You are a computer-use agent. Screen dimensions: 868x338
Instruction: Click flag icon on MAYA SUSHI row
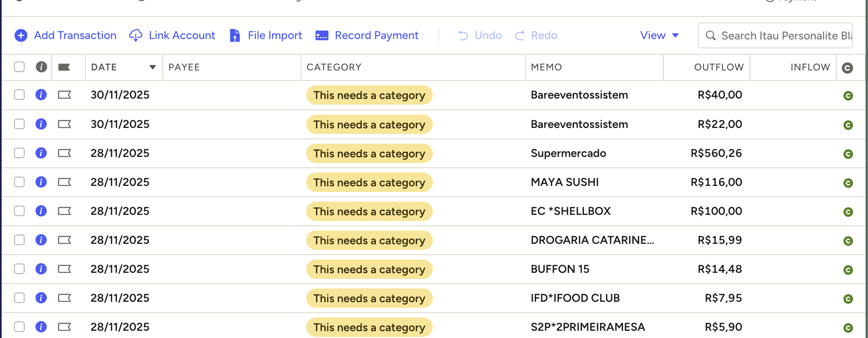point(64,182)
